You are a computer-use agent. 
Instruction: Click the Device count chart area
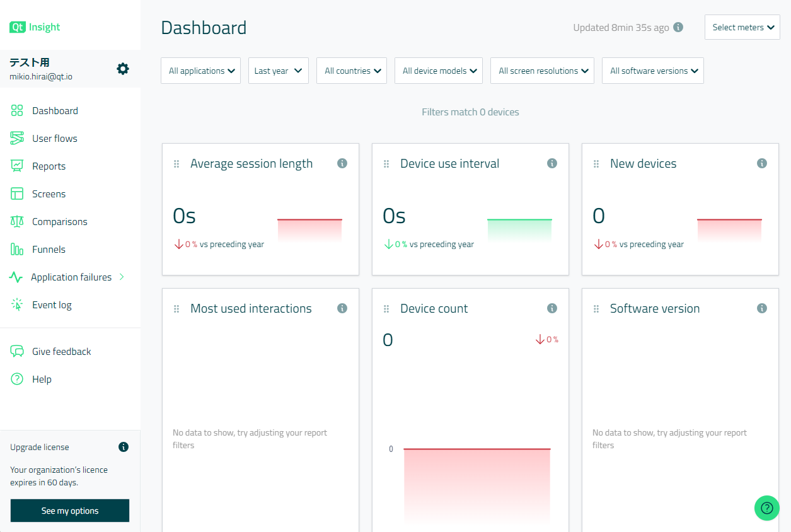coord(476,484)
